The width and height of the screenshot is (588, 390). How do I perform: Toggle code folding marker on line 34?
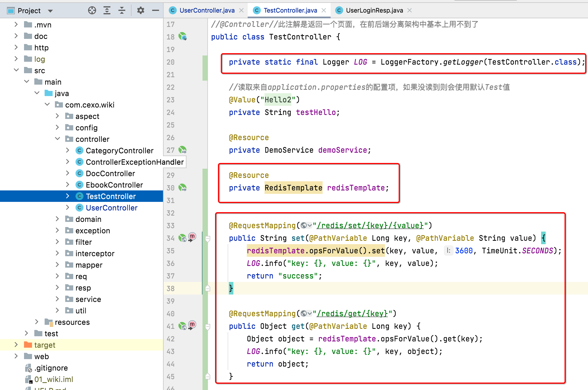[x=208, y=238]
